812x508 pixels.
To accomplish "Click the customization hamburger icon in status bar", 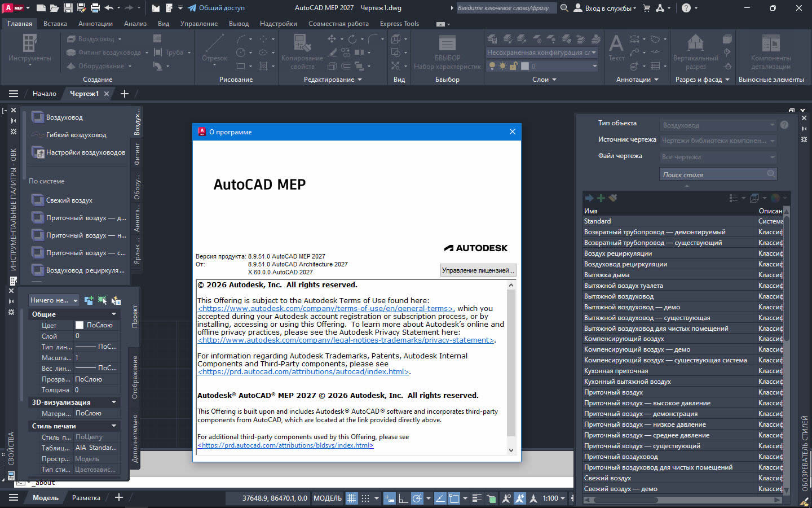I will click(x=14, y=497).
